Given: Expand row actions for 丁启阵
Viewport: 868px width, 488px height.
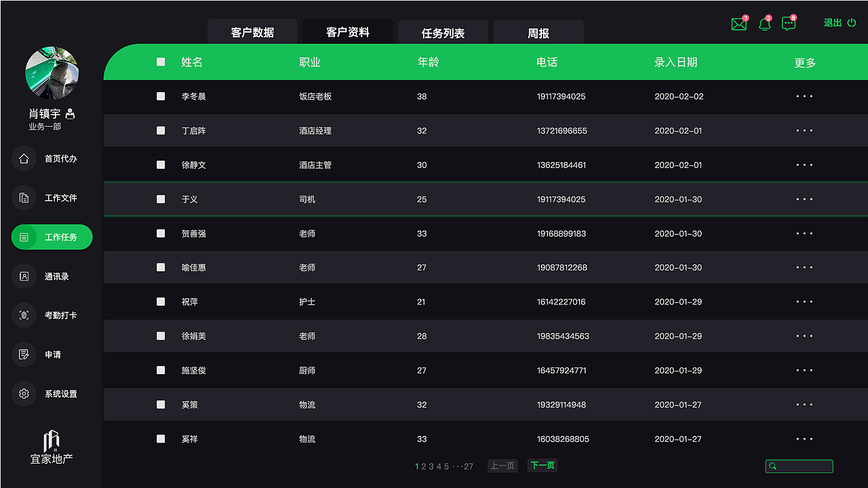Looking at the screenshot, I should click(x=804, y=130).
